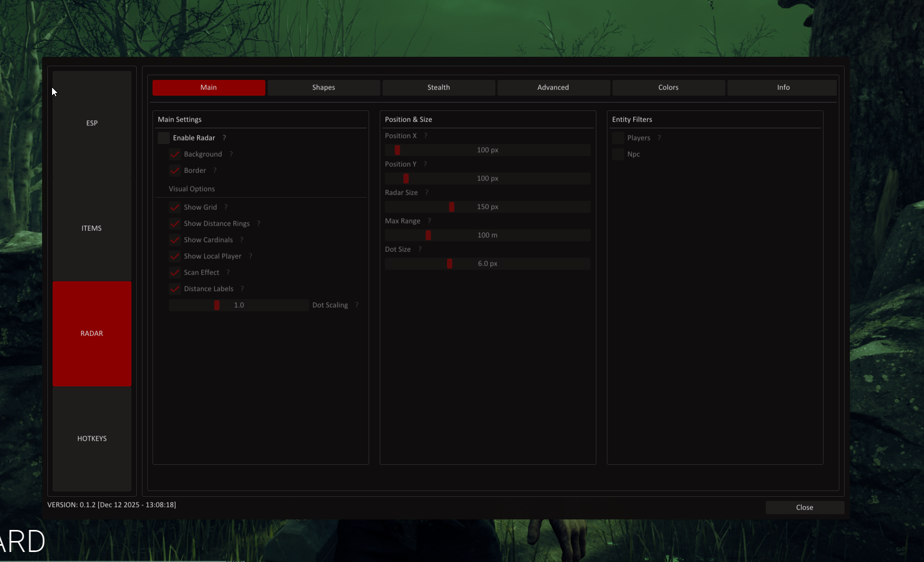Image resolution: width=924 pixels, height=562 pixels.
Task: Click the help icon beside Show Grid
Action: click(x=226, y=207)
